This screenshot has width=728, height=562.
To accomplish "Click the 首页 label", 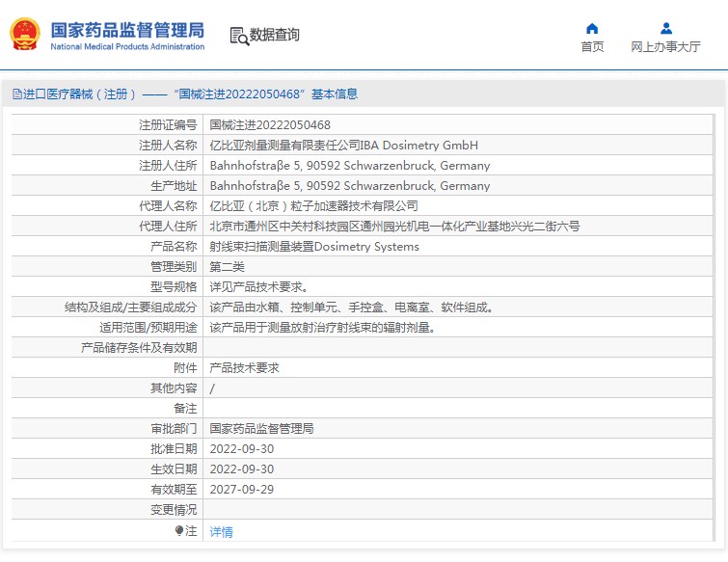I will point(592,46).
